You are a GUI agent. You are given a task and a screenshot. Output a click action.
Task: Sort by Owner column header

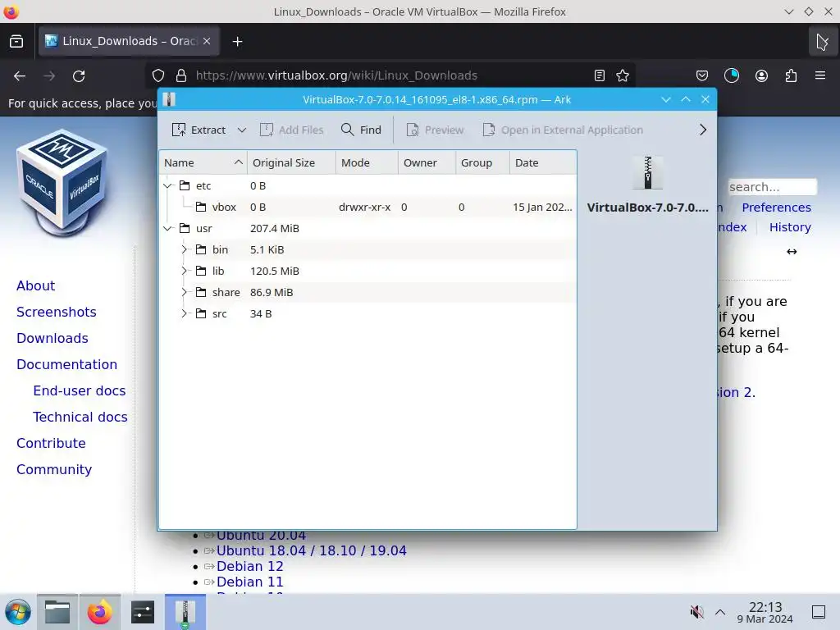(427, 163)
